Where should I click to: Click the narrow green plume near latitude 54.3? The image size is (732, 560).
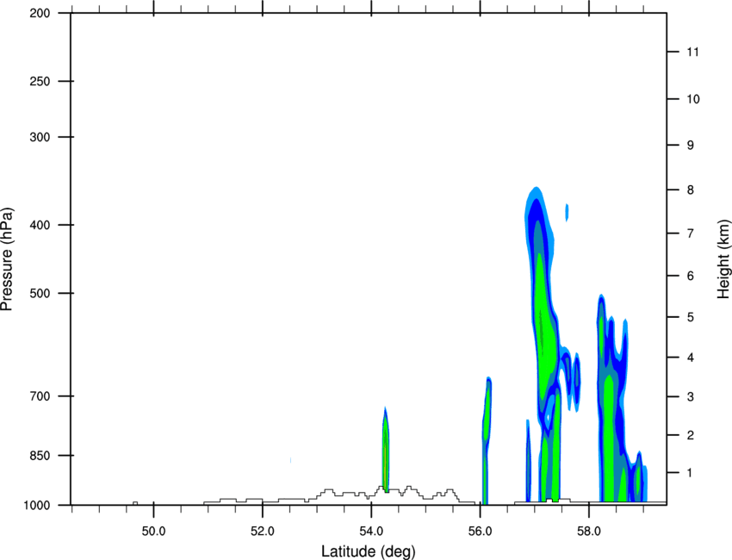[386, 450]
